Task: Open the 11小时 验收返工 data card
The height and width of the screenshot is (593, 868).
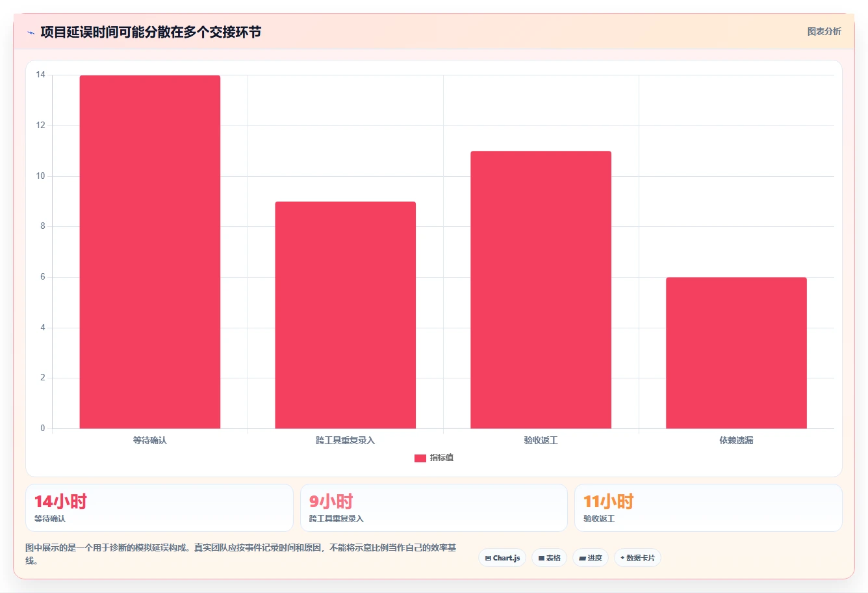Action: (x=708, y=508)
